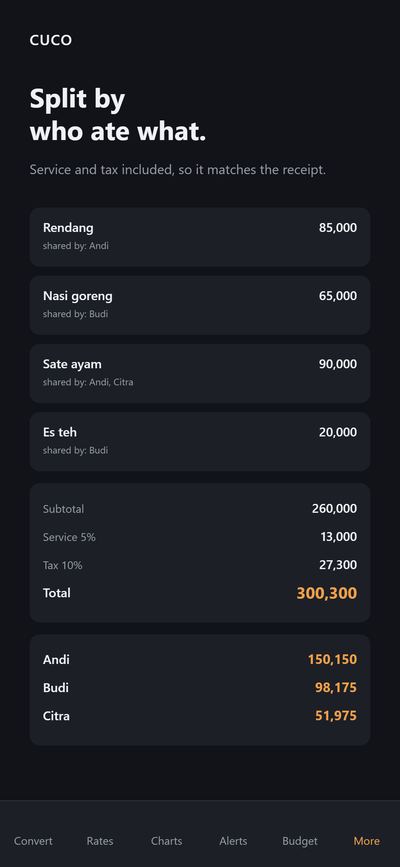400x867 pixels.
Task: Select the Budget tab
Action: click(300, 841)
